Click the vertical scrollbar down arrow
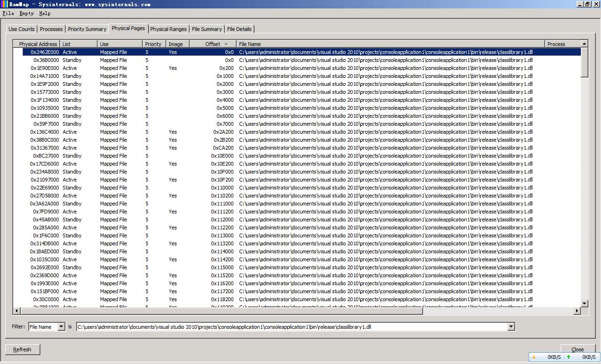 (x=585, y=303)
